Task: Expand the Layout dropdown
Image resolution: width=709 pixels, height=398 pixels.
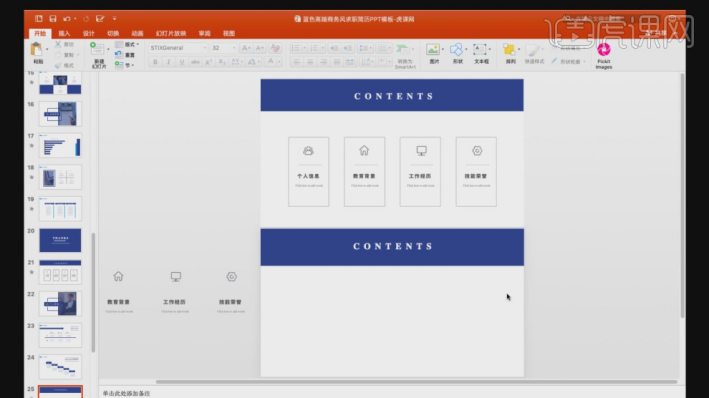Action: coord(127,44)
